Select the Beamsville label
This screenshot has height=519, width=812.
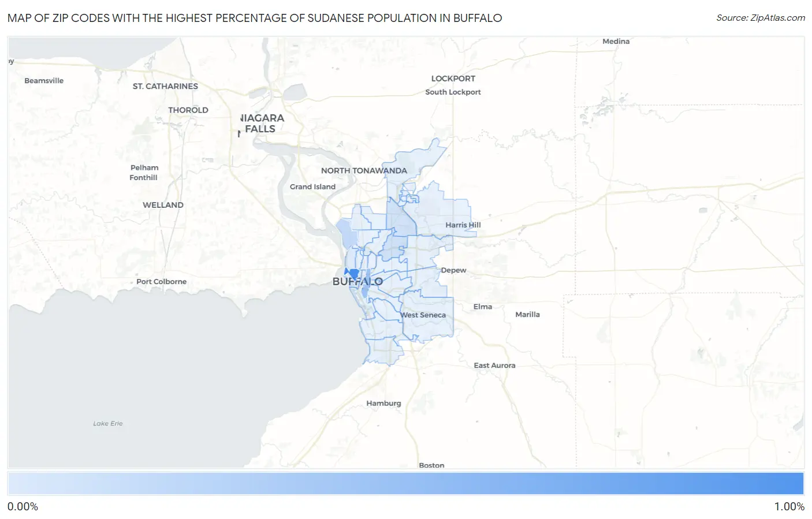(44, 81)
